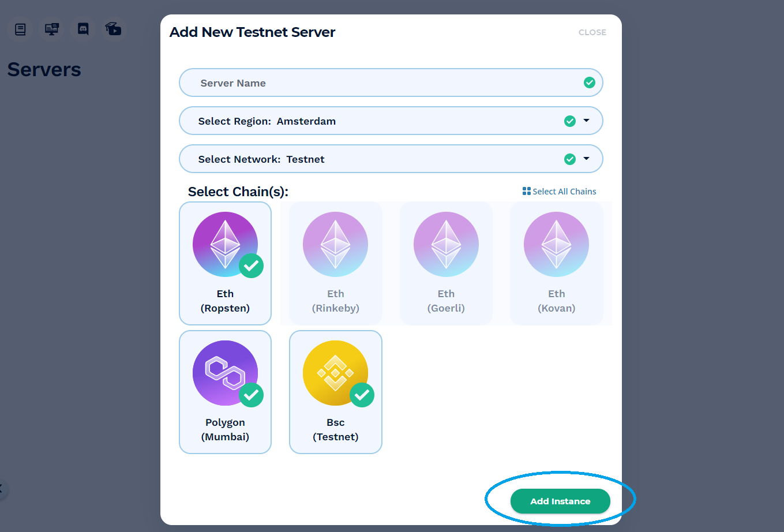
Task: Uncheck the Polygon (Mumbai) green checkmark
Action: (x=252, y=395)
